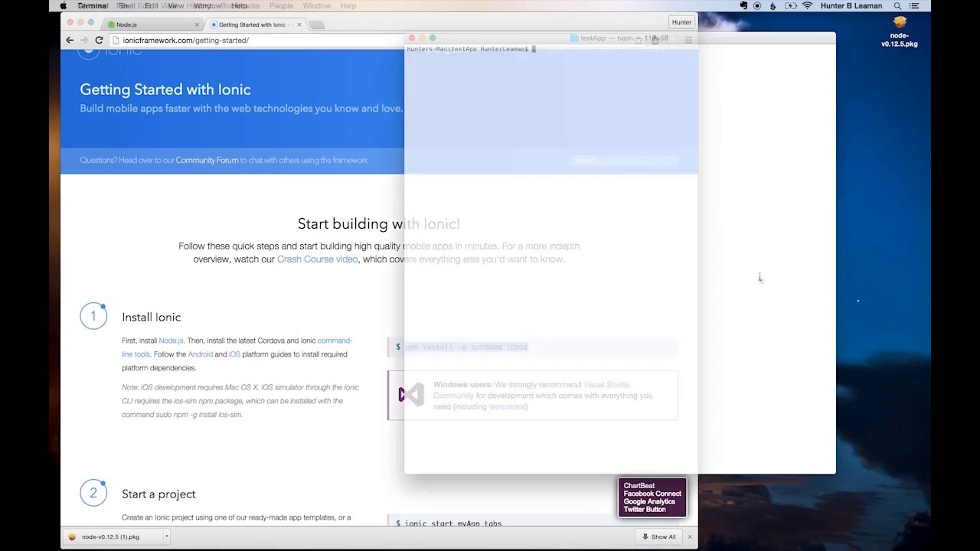Viewport: 980px width, 551px height.
Task: Click the browser back arrow
Action: [x=70, y=40]
